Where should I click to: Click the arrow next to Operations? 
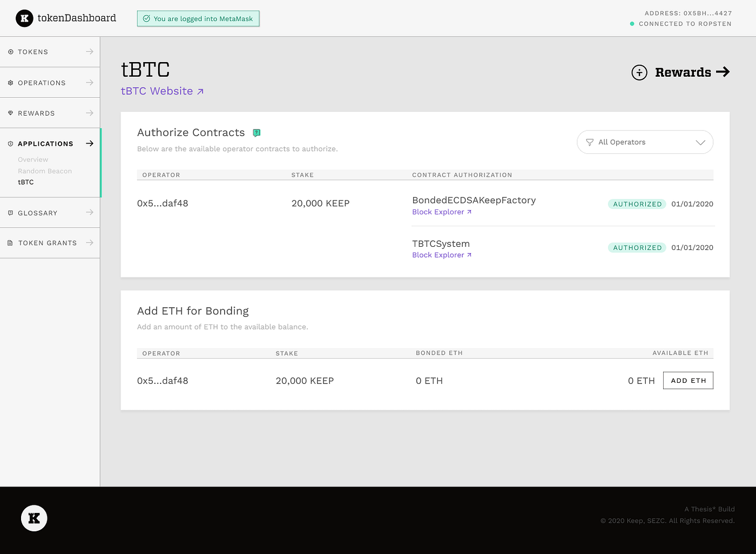(x=90, y=82)
